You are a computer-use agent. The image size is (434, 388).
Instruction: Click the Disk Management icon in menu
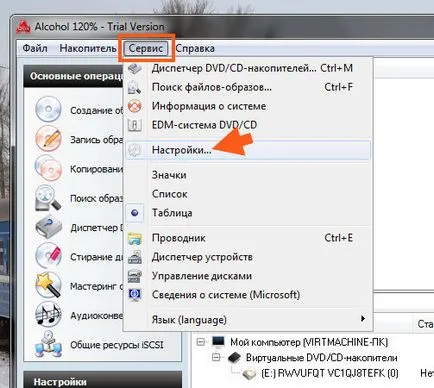click(x=135, y=276)
